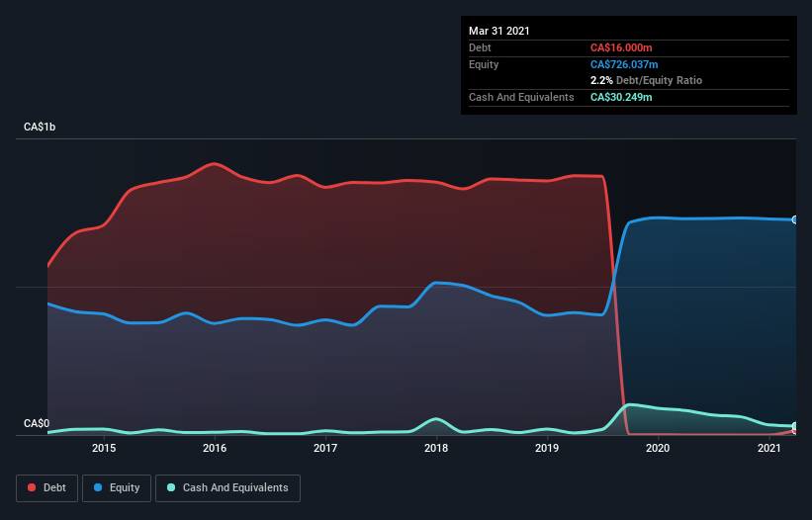
Task: Click the red Debt legend dot
Action: [x=32, y=487]
